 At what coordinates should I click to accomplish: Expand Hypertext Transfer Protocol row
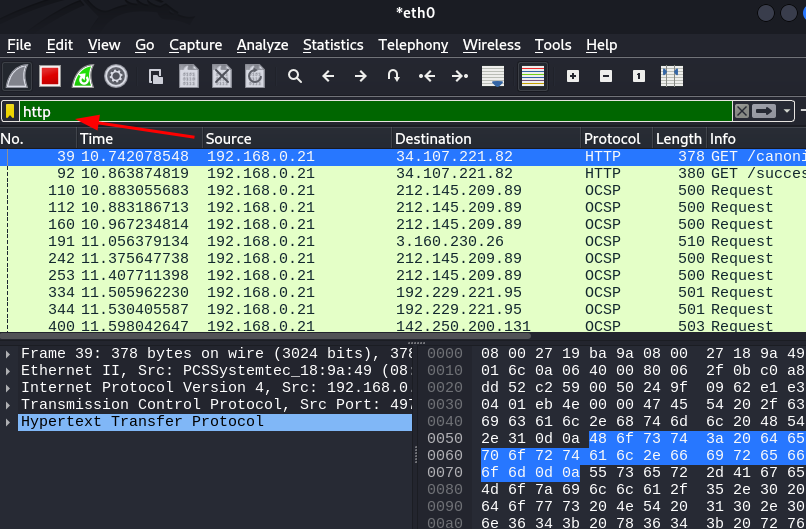tap(8, 422)
